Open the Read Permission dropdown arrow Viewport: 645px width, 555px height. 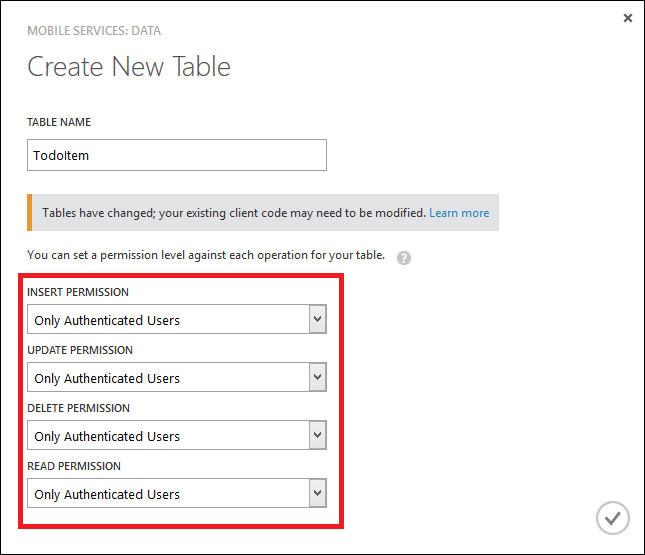(x=318, y=493)
